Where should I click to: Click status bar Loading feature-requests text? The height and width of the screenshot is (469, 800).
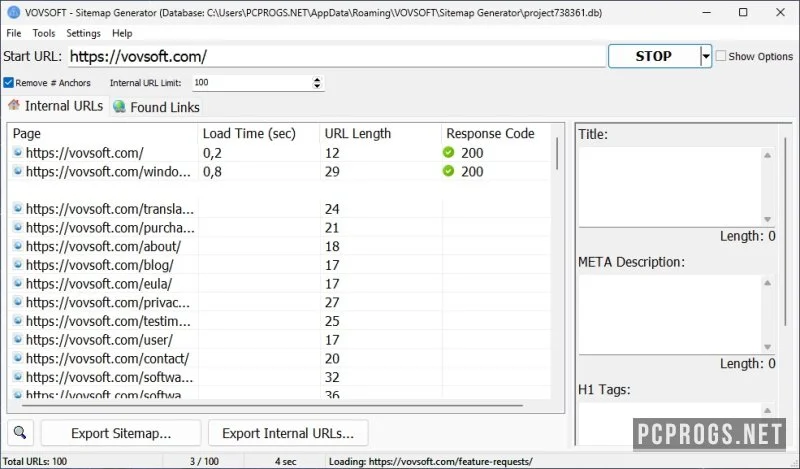[431, 461]
